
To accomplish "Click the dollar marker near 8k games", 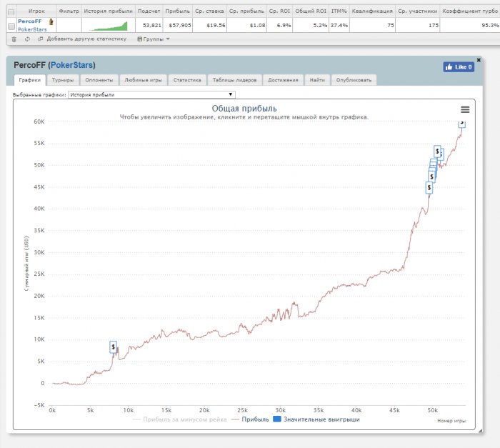I will pyautogui.click(x=113, y=347).
